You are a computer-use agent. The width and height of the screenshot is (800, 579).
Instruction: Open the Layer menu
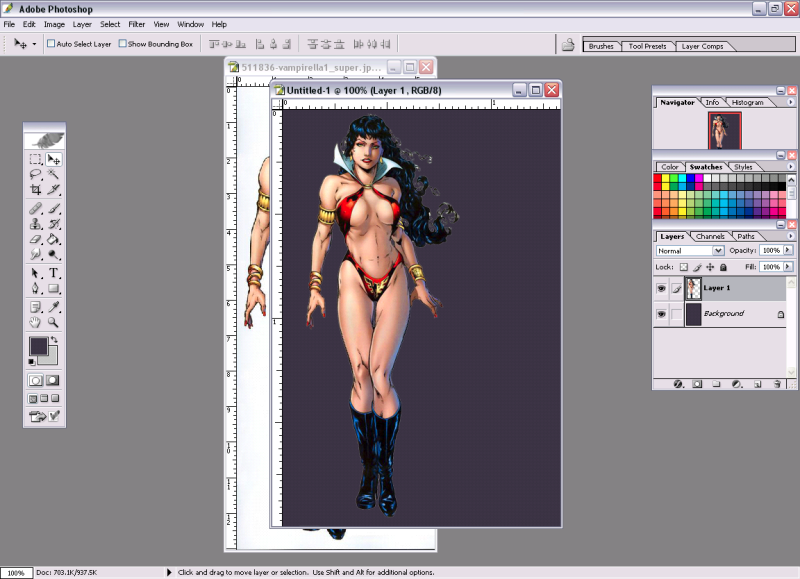(82, 24)
